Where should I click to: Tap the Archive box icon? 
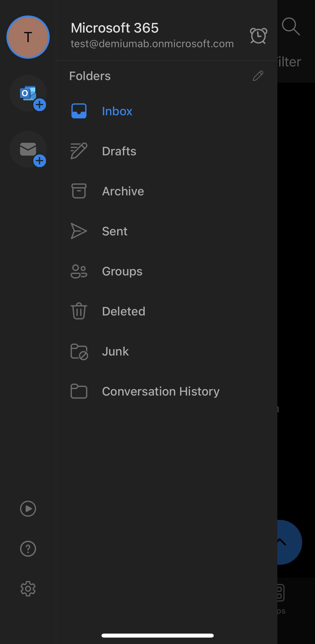coord(79,191)
